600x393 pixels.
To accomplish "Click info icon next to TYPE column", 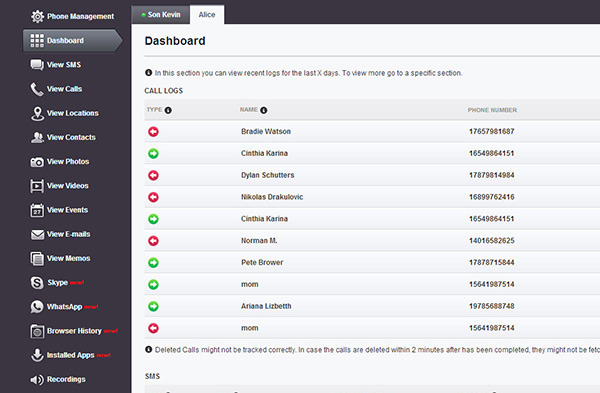I will [x=168, y=110].
